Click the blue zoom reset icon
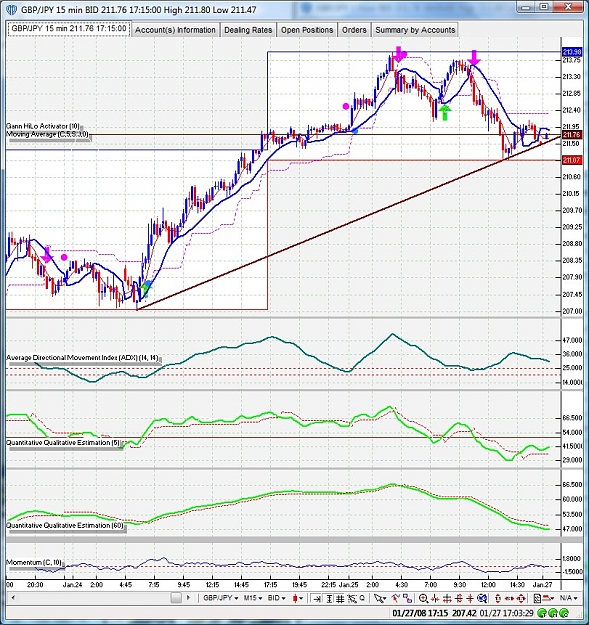The height and width of the screenshot is (625, 589). coord(482,598)
